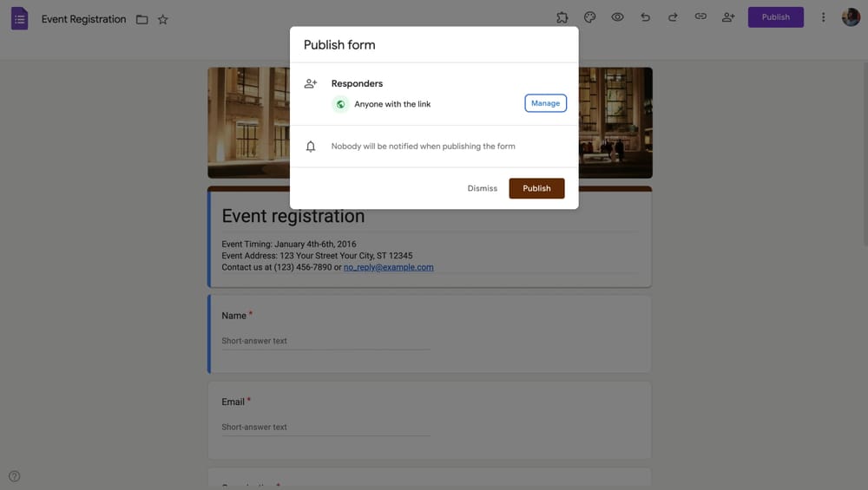Click the redo arrow icon
This screenshot has width=868, height=490.
click(x=673, y=17)
